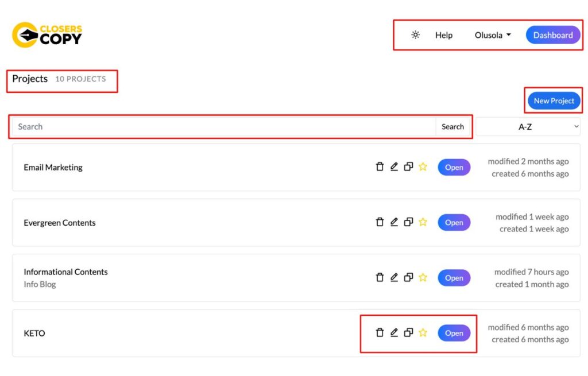The width and height of the screenshot is (588, 376).
Task: Go to the Dashboard
Action: click(552, 35)
